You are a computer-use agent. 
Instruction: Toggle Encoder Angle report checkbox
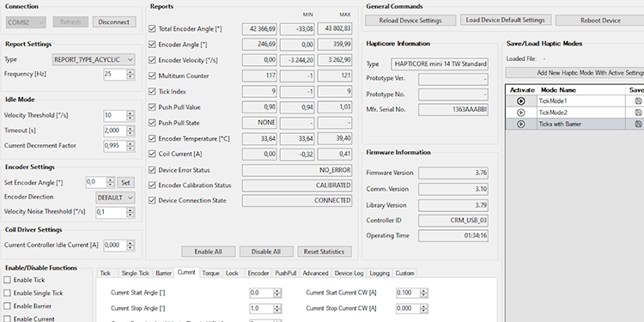tap(152, 45)
